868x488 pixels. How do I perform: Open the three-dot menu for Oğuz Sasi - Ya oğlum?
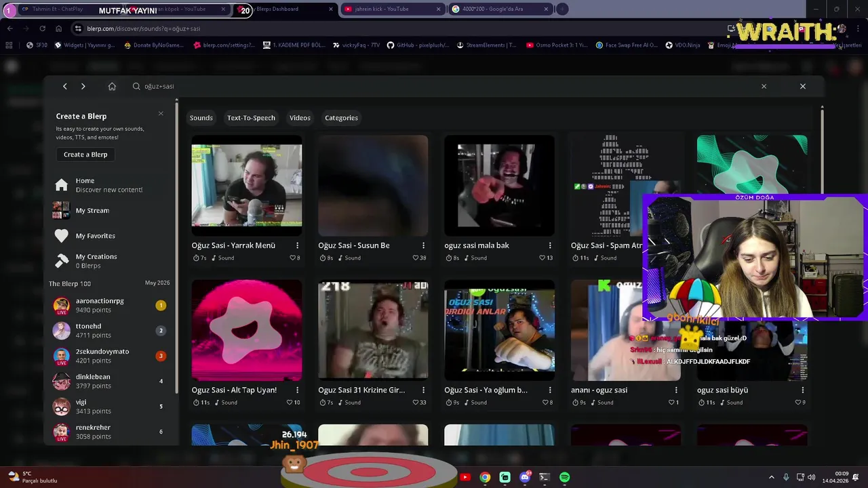[x=550, y=390]
